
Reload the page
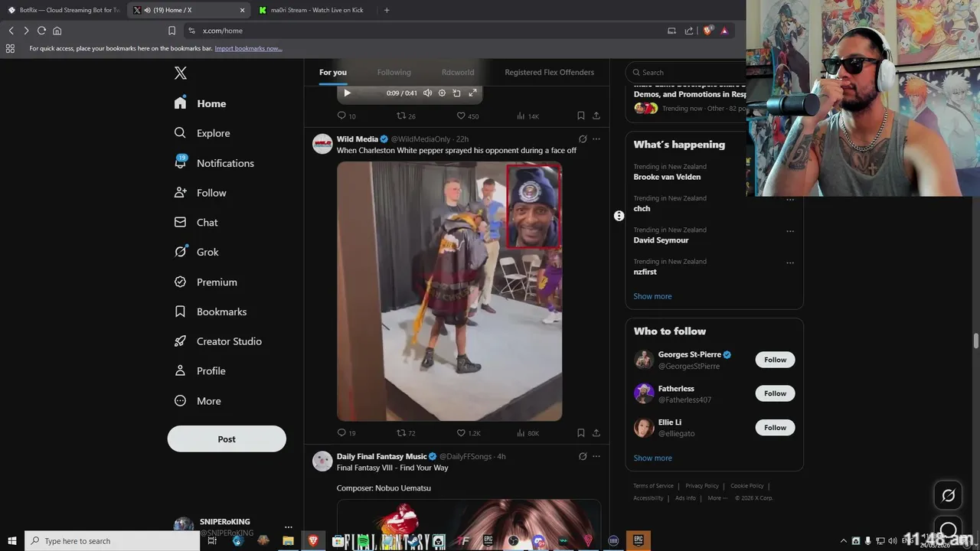[x=41, y=31]
